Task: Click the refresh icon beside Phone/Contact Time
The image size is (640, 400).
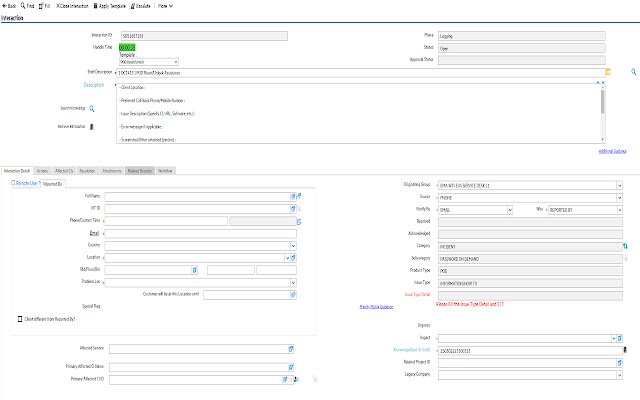Action: click(x=299, y=222)
